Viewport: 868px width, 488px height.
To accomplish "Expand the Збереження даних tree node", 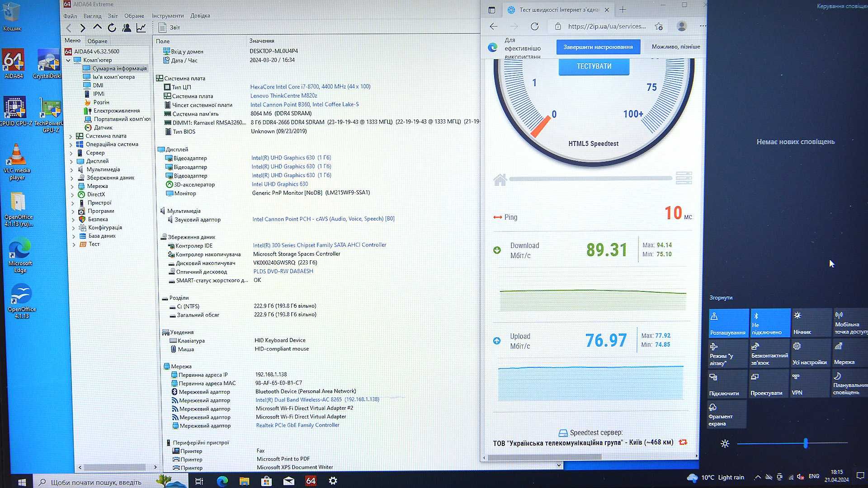I will [x=72, y=178].
